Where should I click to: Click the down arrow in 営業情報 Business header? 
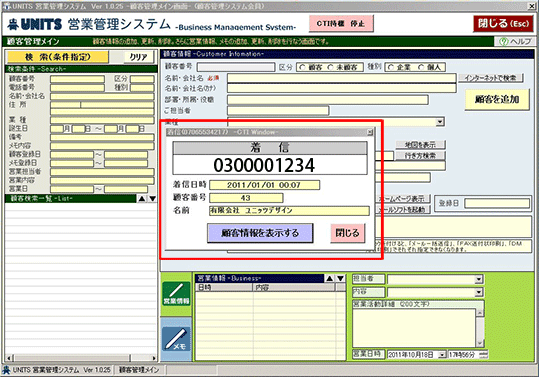(x=340, y=278)
